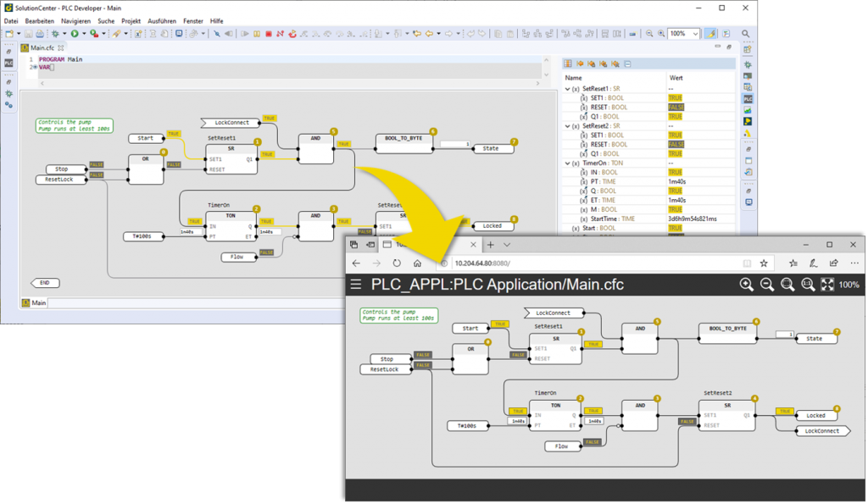
Task: Add page to favorites with star icon
Action: pyautogui.click(x=764, y=263)
